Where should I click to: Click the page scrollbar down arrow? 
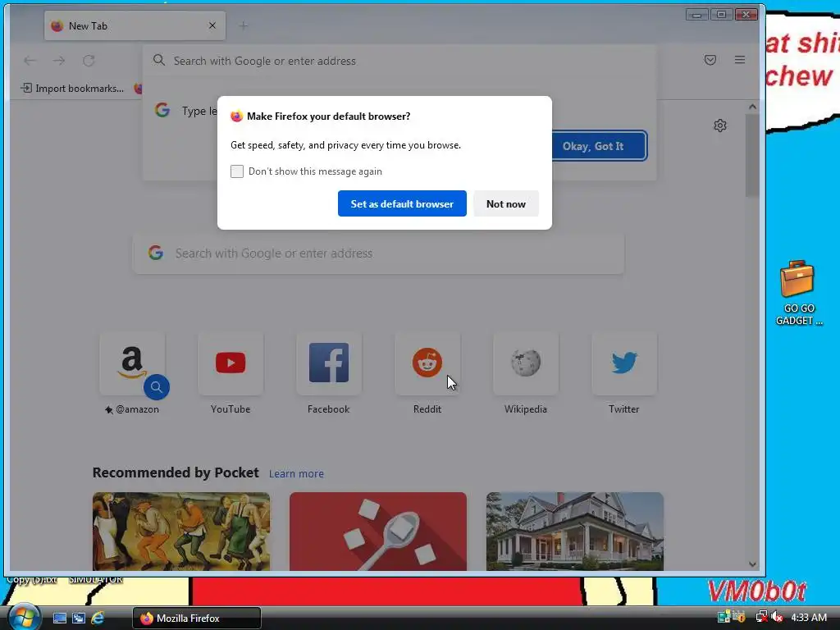coord(752,564)
